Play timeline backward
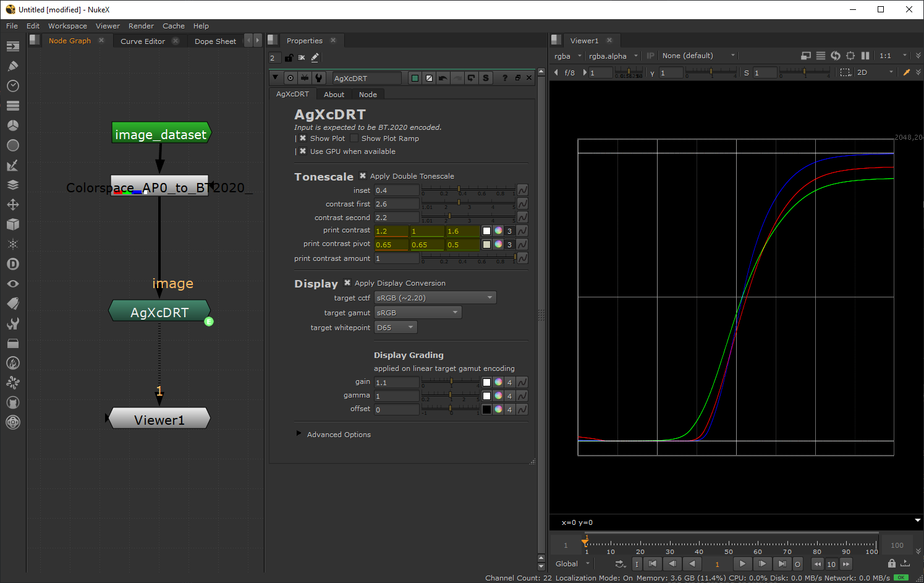 693,564
